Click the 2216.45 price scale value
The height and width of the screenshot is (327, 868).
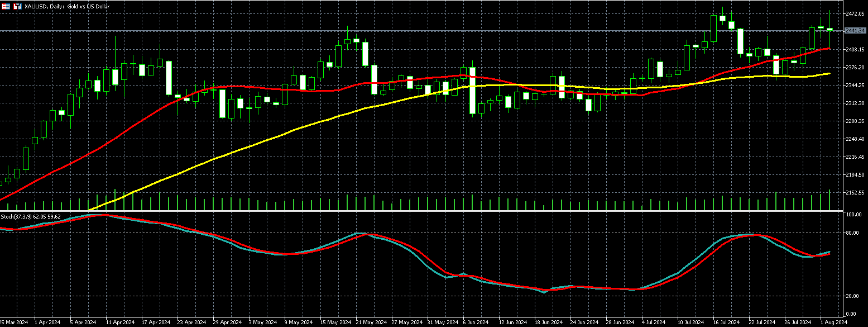(855, 157)
